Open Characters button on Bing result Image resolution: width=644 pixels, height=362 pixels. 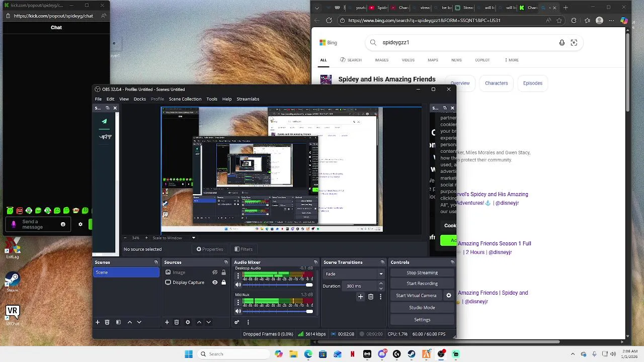pos(496,83)
